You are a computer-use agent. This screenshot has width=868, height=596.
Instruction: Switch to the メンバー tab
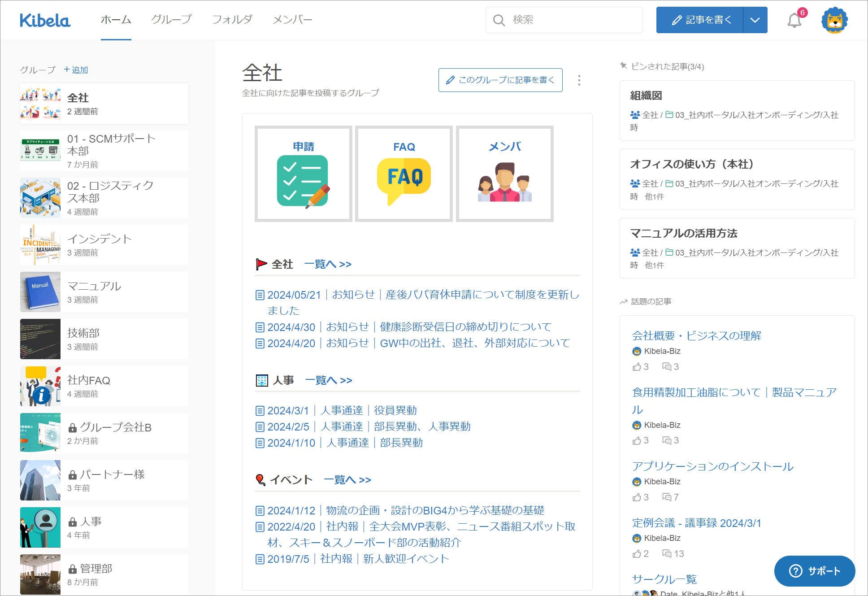(292, 20)
